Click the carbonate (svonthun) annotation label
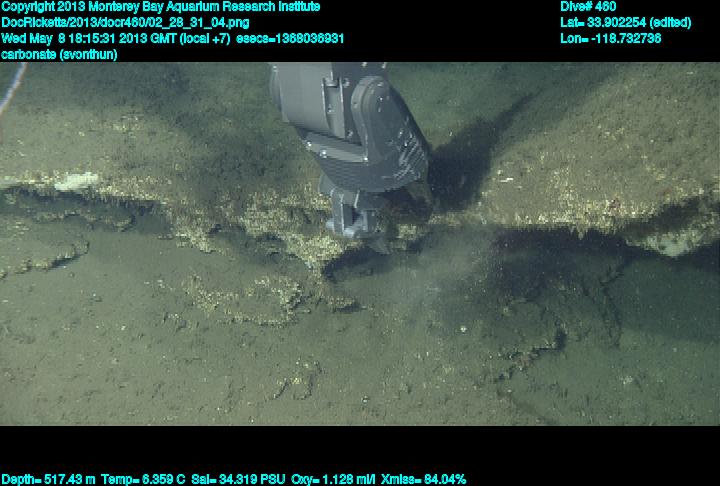This screenshot has height=486, width=720. 60,54
